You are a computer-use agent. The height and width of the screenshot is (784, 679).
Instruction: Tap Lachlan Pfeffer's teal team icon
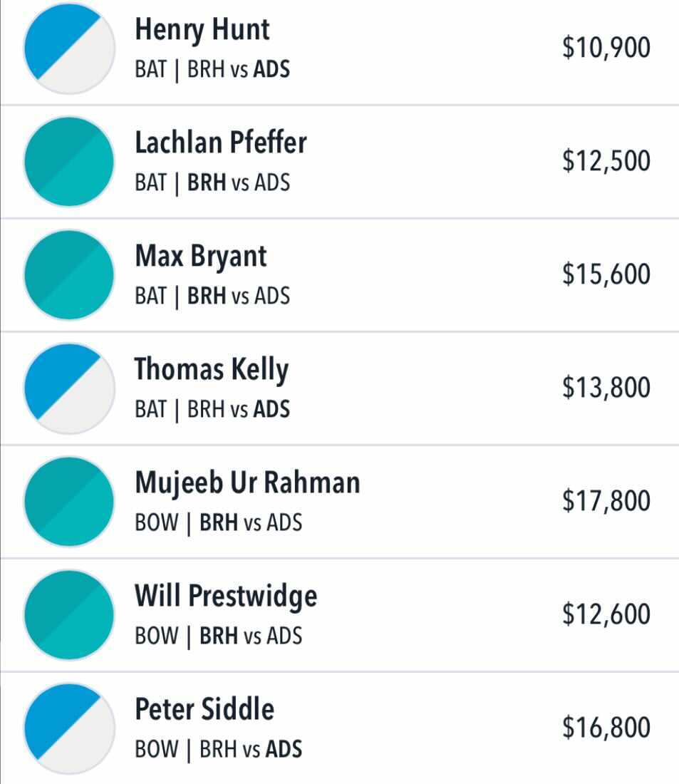pyautogui.click(x=70, y=162)
